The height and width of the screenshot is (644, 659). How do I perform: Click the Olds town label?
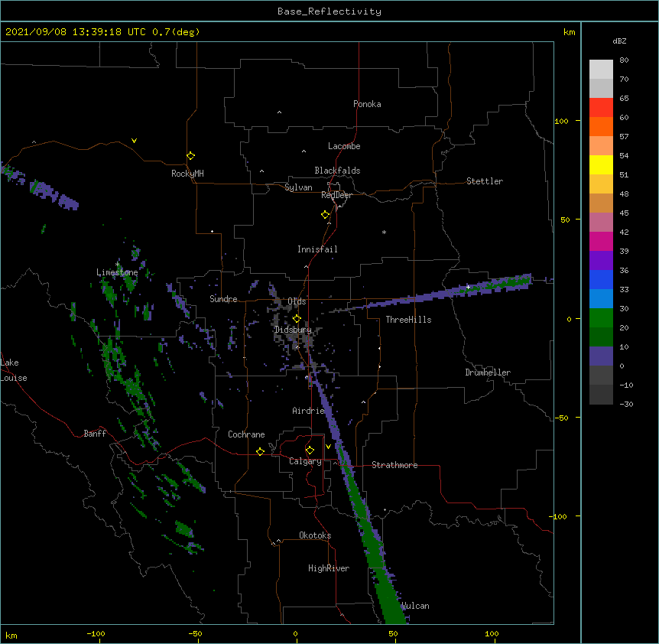point(297,301)
